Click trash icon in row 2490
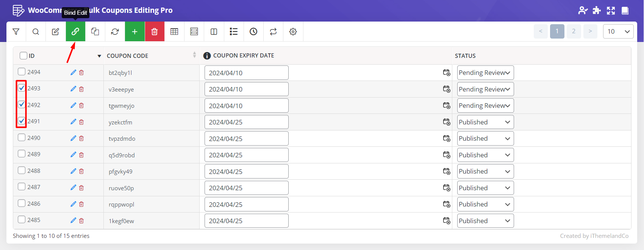Screen dimensions: 644x250 (x=81, y=138)
